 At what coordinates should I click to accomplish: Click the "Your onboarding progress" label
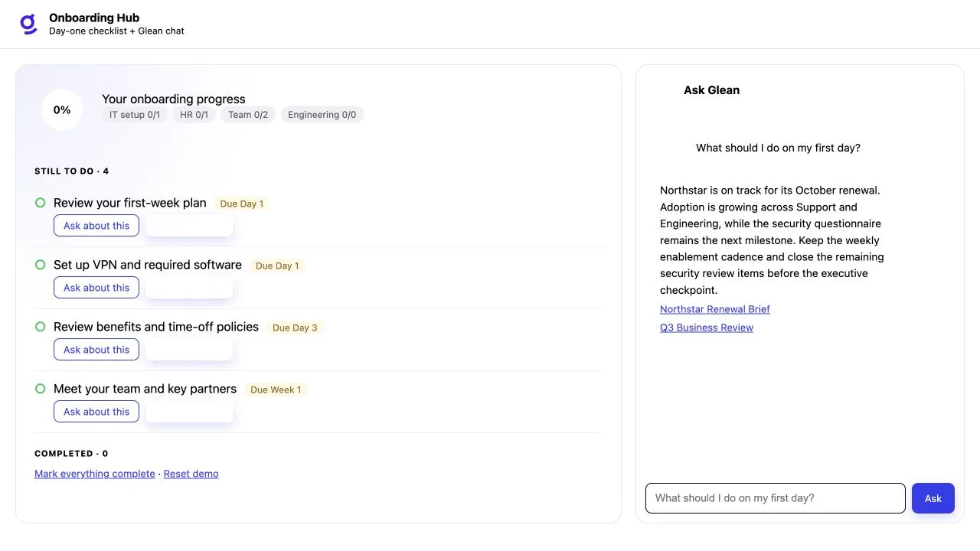pos(174,99)
